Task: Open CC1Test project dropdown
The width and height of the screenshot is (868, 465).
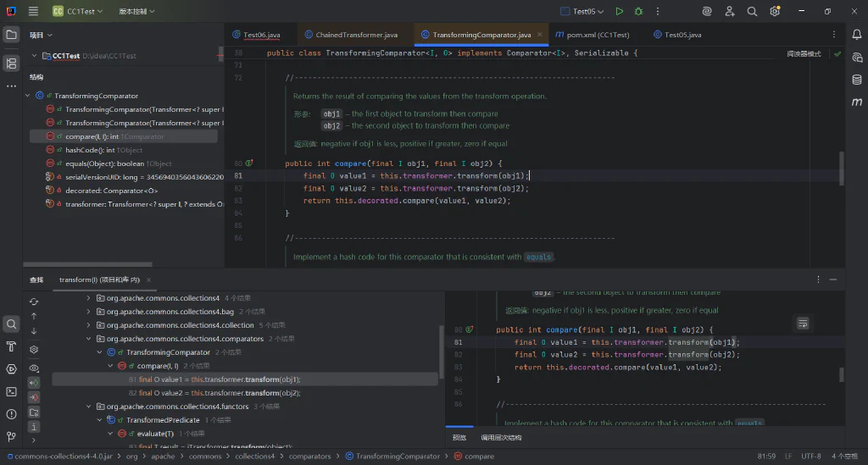Action: point(77,11)
